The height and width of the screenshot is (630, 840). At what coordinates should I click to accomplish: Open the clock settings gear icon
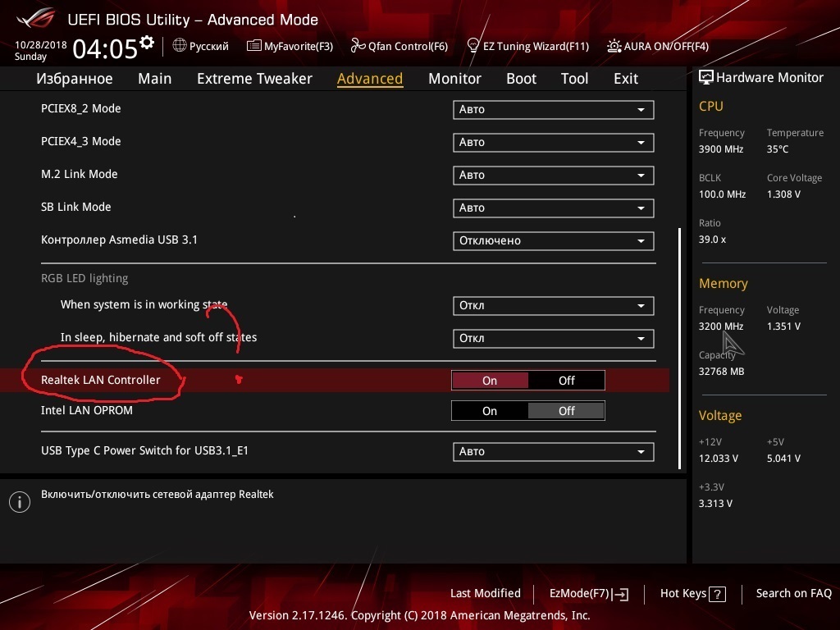147,43
